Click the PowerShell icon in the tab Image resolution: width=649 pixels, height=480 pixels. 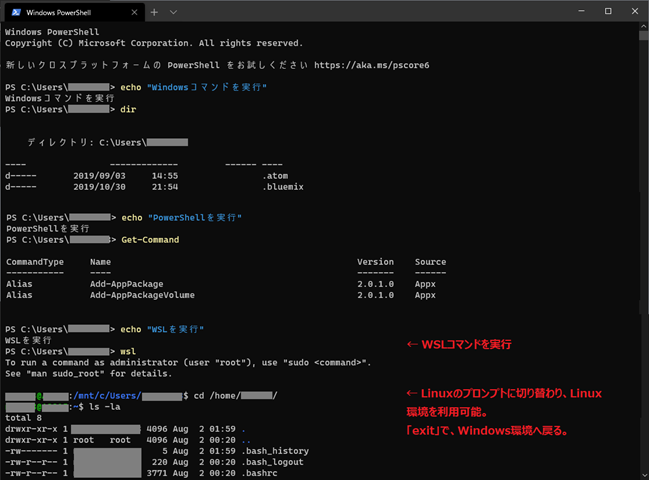tap(16, 12)
